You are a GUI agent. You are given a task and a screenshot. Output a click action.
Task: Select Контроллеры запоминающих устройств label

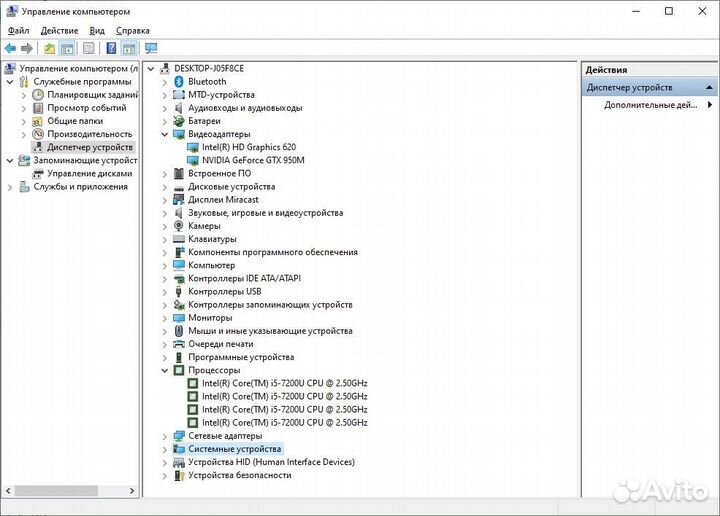pos(270,305)
